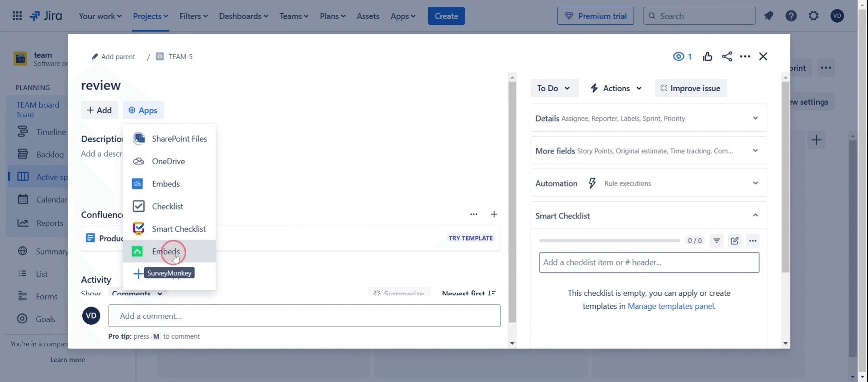Open the Actions dropdown
This screenshot has height=382, width=868.
tap(616, 88)
